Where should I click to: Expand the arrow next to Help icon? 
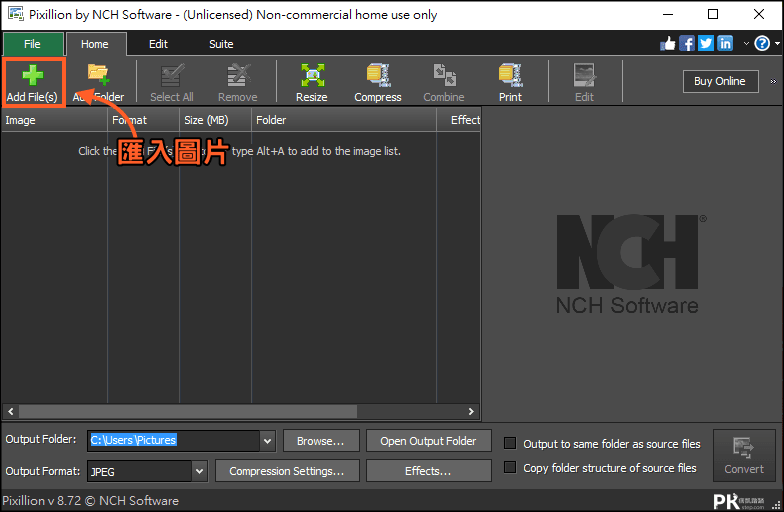777,44
